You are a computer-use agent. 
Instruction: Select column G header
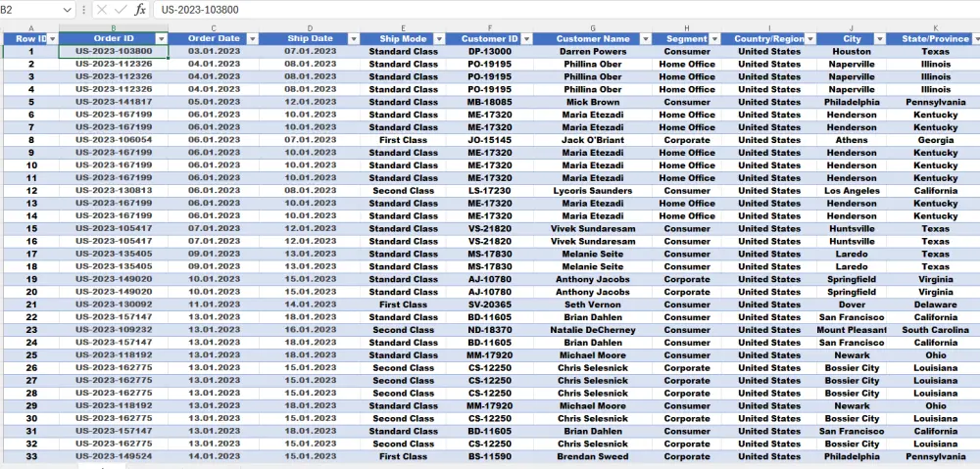coord(593,28)
